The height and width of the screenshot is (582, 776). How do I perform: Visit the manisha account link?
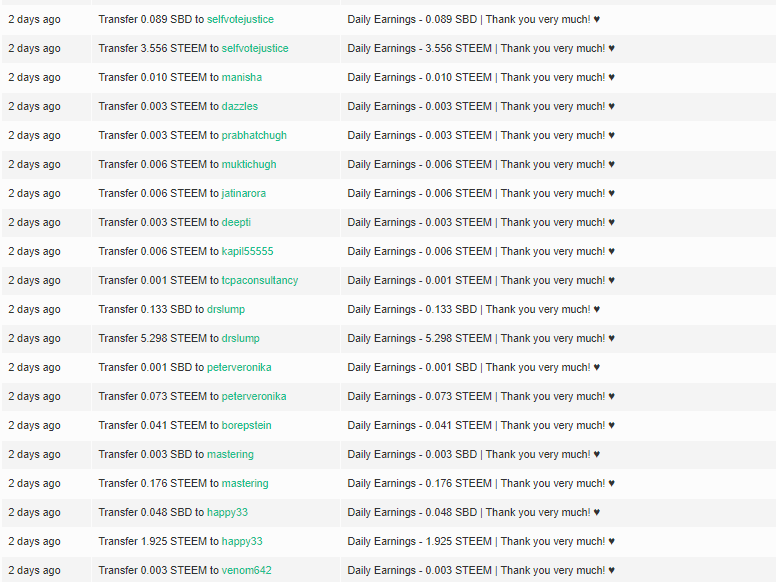[x=242, y=77]
